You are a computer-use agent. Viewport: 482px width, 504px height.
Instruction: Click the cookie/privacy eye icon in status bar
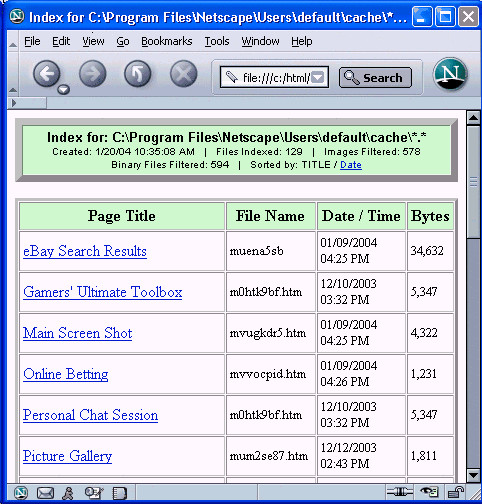(429, 491)
